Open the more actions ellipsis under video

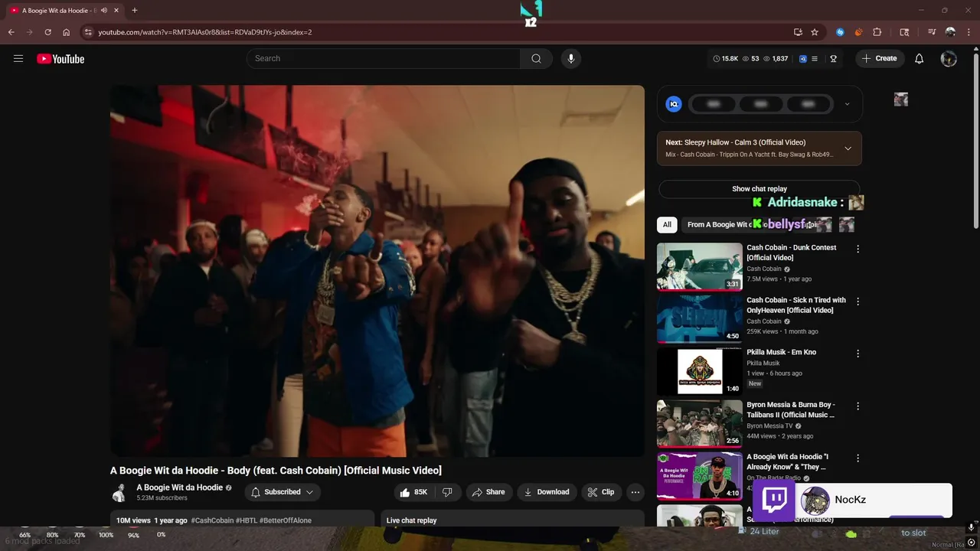pos(635,492)
